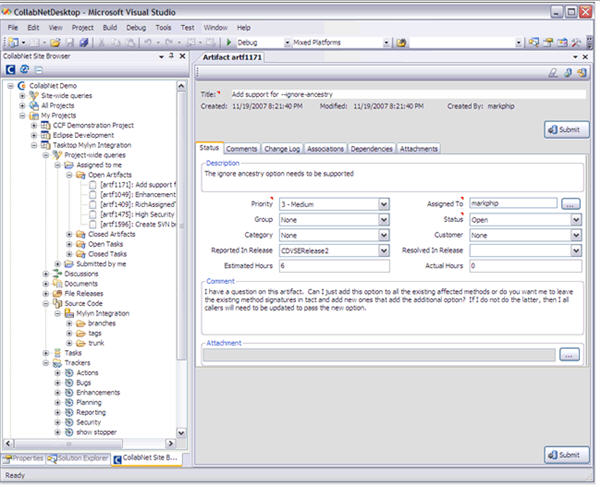This screenshot has height=487, width=600.
Task: Collapse the Source Code node
Action: coord(46,303)
